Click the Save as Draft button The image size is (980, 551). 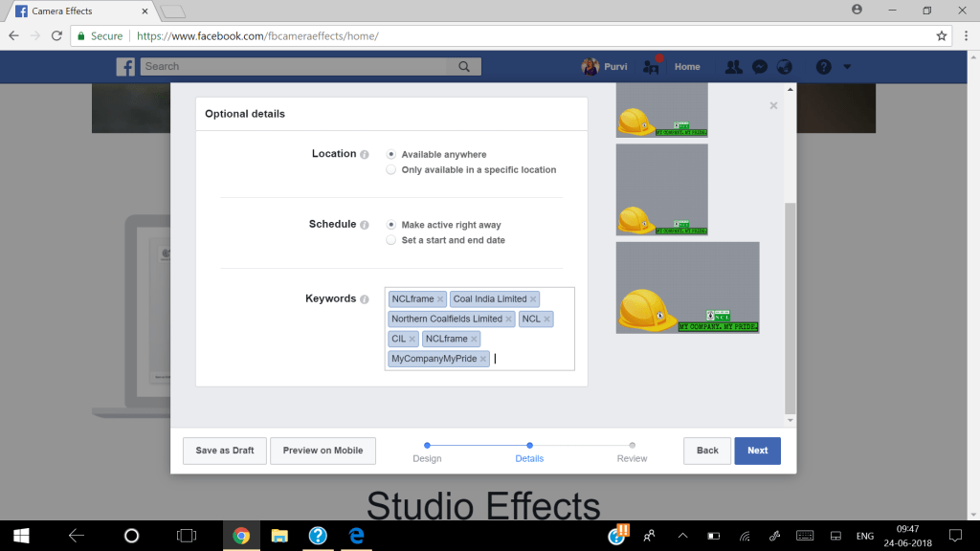click(x=225, y=451)
